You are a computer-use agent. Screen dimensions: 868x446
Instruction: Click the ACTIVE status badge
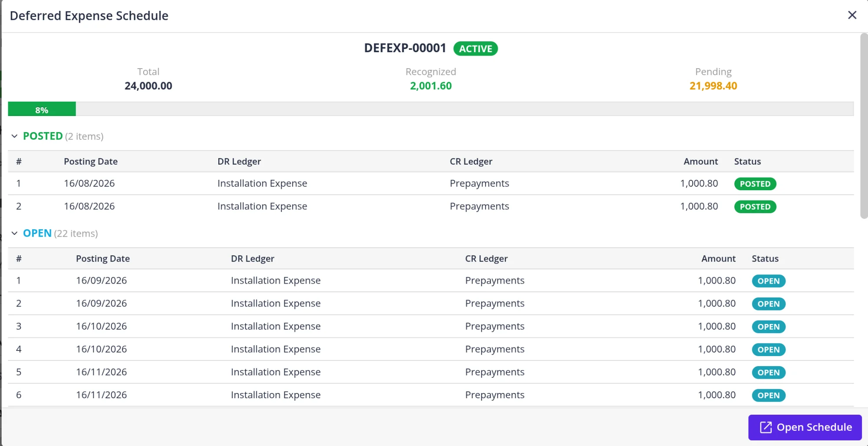[x=475, y=49]
